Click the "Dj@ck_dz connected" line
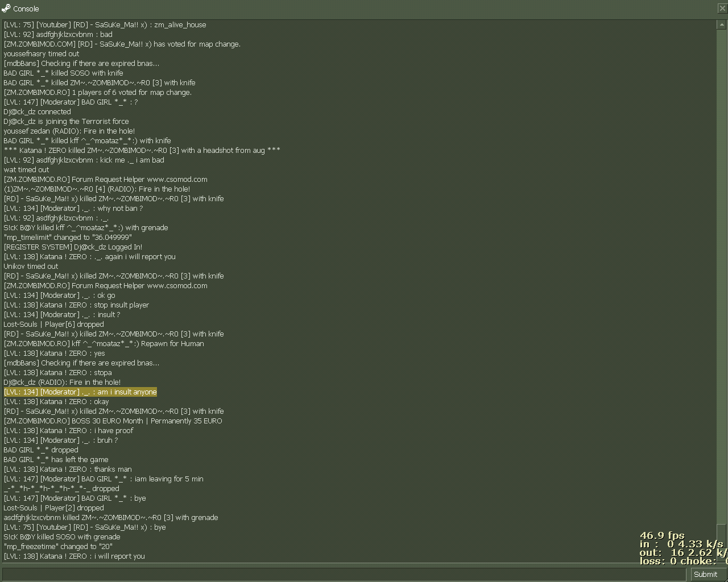The image size is (728, 582). (37, 112)
